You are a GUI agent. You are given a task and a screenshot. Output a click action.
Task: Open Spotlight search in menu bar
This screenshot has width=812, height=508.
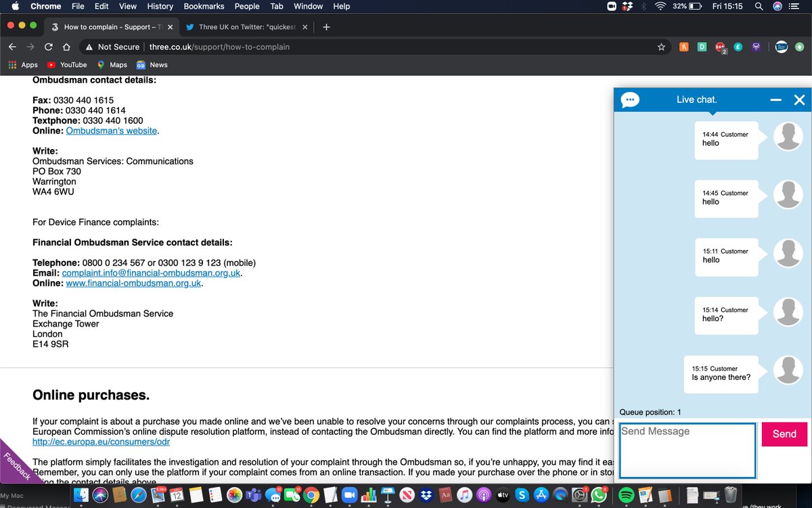point(759,6)
